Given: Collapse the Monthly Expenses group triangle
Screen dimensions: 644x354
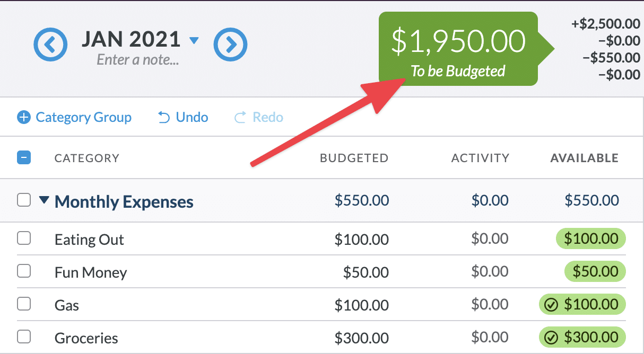Looking at the screenshot, I should pos(45,200).
